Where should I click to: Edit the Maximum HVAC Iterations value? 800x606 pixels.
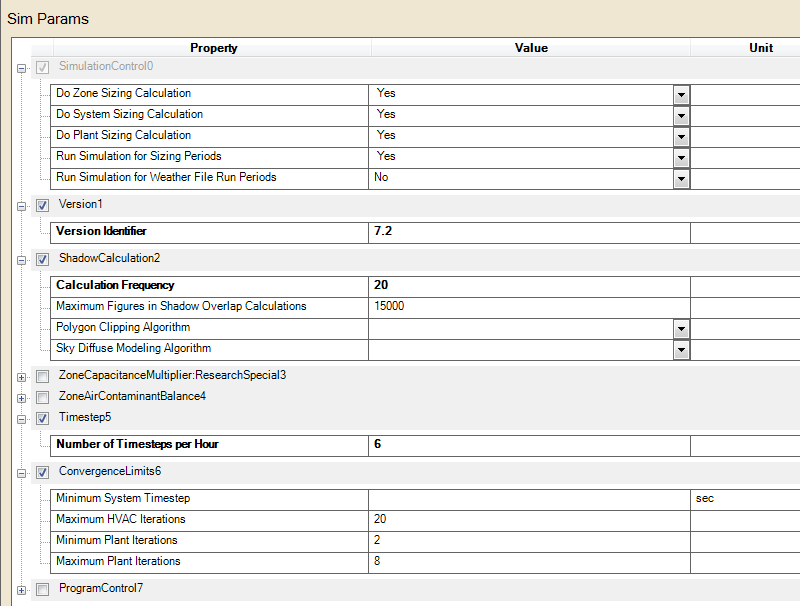(x=529, y=521)
